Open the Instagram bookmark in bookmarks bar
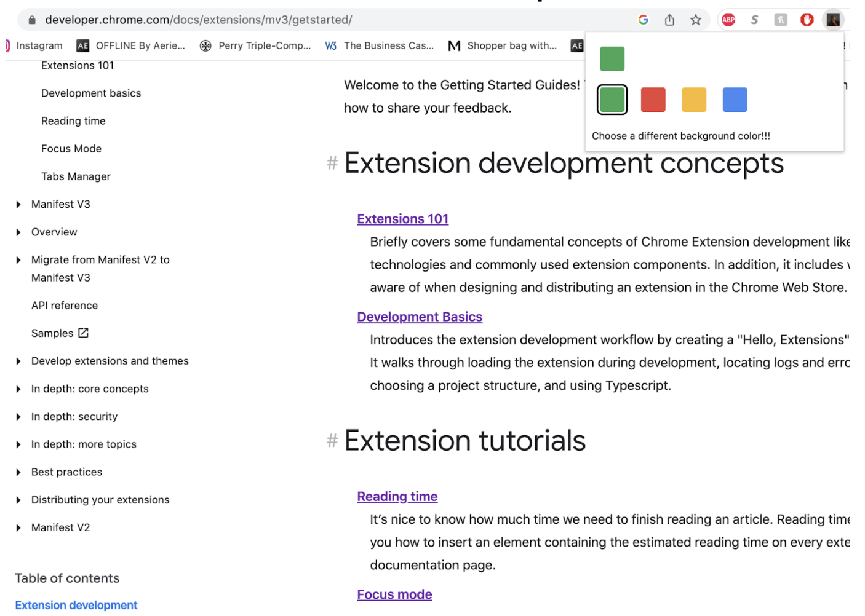 click(x=39, y=45)
